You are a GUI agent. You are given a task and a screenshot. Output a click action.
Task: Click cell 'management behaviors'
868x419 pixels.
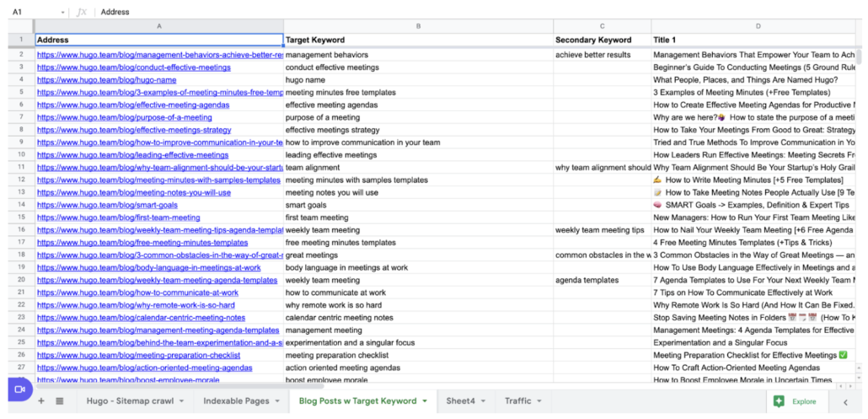pyautogui.click(x=418, y=55)
